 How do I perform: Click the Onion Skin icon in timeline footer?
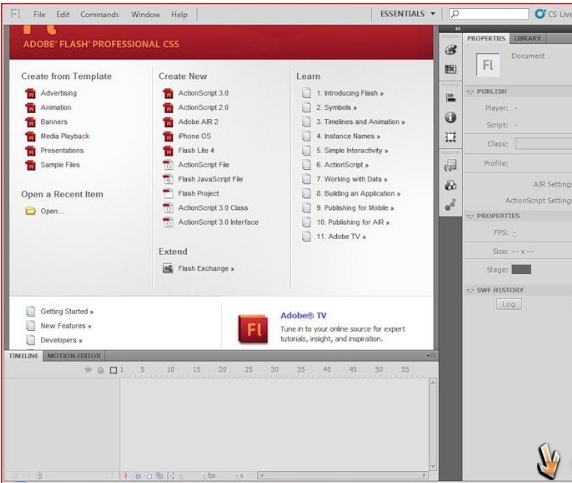coord(138,476)
